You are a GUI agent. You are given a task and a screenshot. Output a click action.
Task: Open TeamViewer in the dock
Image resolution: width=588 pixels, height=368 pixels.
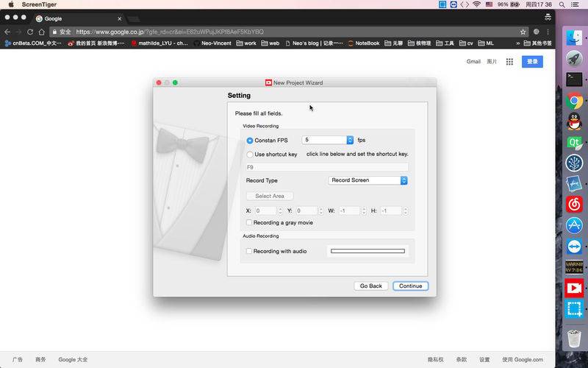(574, 247)
